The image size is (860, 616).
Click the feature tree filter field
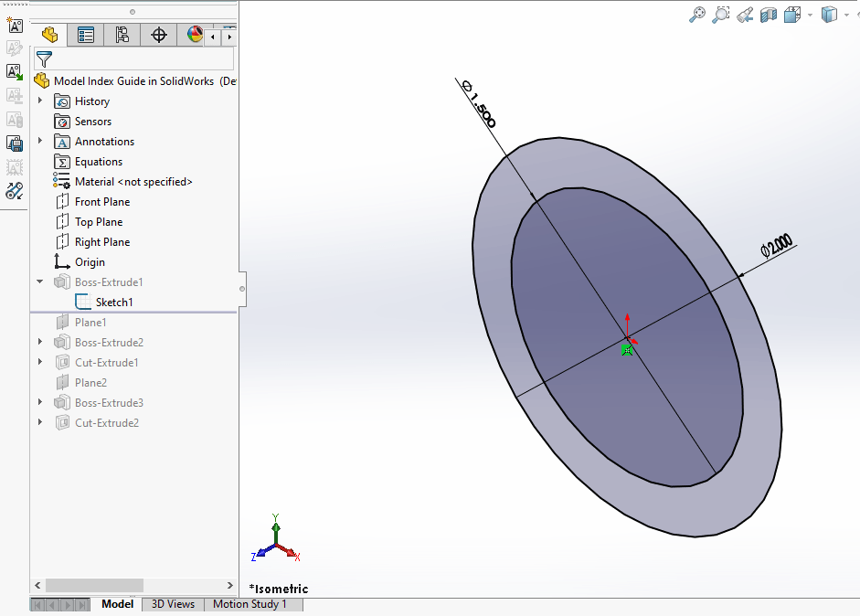[x=137, y=58]
